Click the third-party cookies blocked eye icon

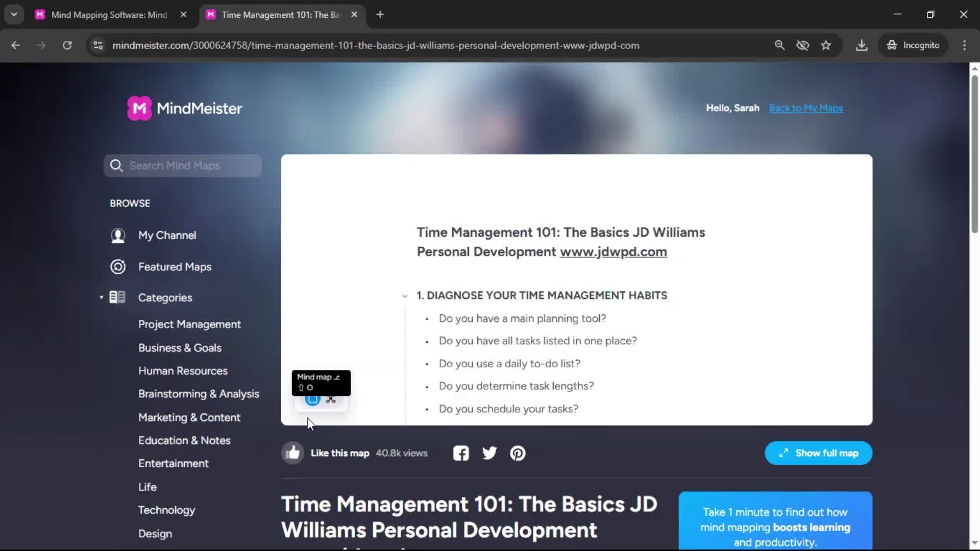point(803,45)
